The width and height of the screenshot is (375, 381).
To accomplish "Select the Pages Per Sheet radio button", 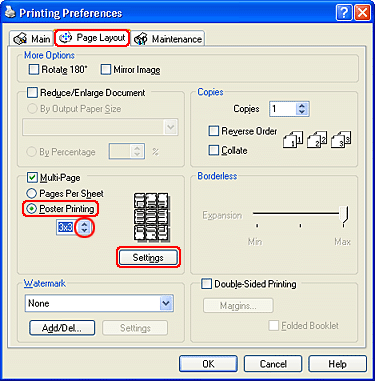I will [31, 193].
